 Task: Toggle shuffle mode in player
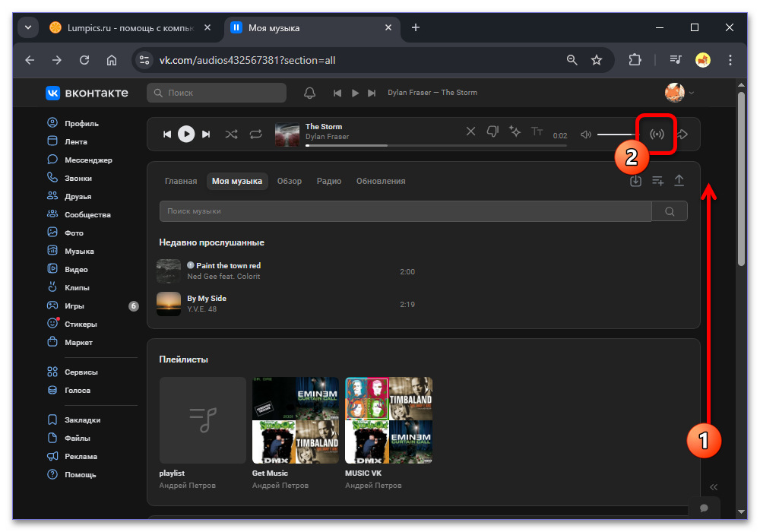click(231, 135)
